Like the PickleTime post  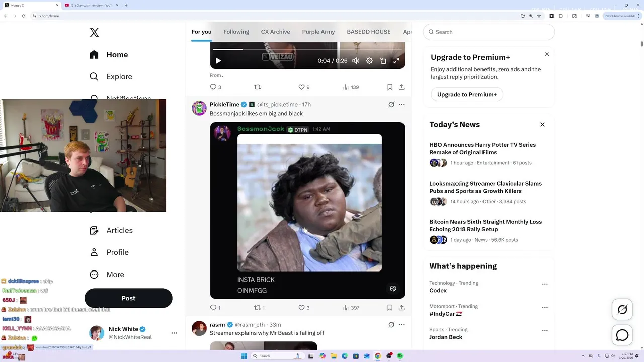coord(304,308)
